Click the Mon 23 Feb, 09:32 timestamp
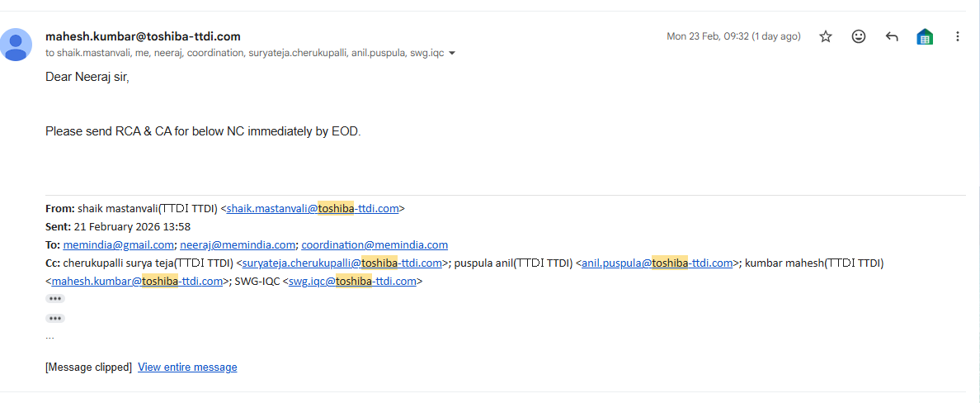This screenshot has height=403, width=980. pyautogui.click(x=733, y=36)
